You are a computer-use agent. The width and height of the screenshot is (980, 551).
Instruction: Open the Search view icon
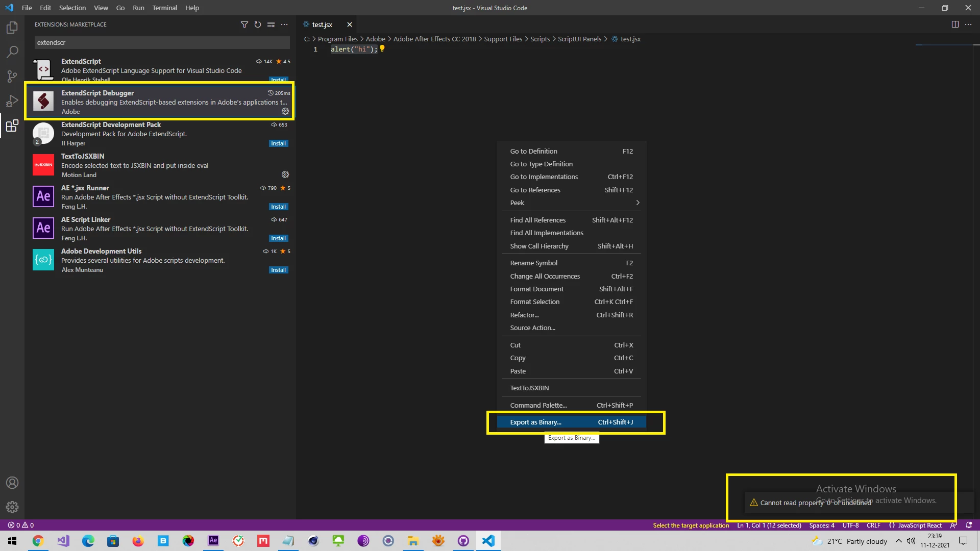coord(12,52)
